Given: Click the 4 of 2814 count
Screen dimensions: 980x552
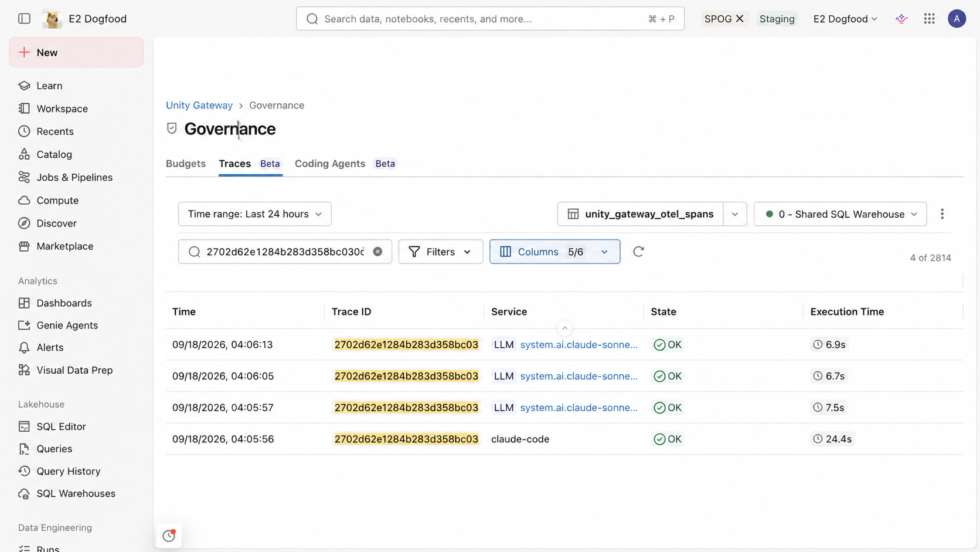Looking at the screenshot, I should click(x=930, y=258).
